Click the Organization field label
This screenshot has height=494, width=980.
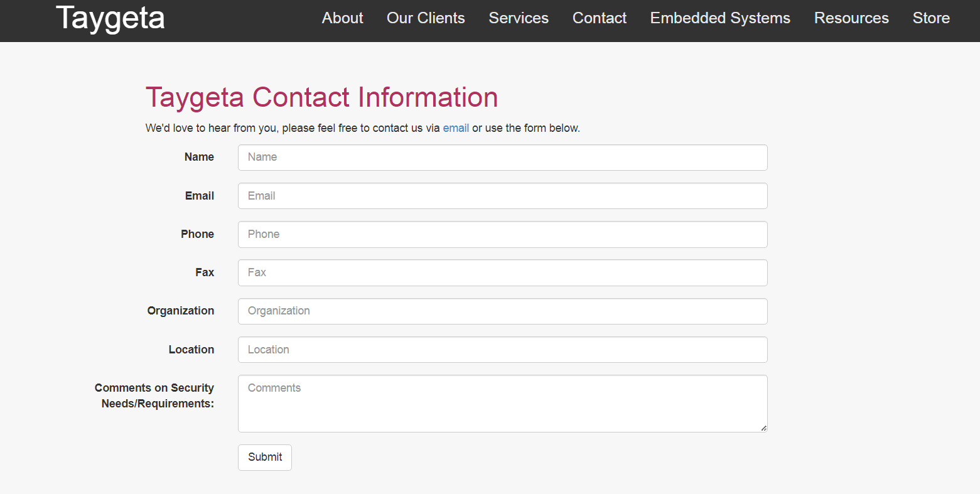[181, 311]
